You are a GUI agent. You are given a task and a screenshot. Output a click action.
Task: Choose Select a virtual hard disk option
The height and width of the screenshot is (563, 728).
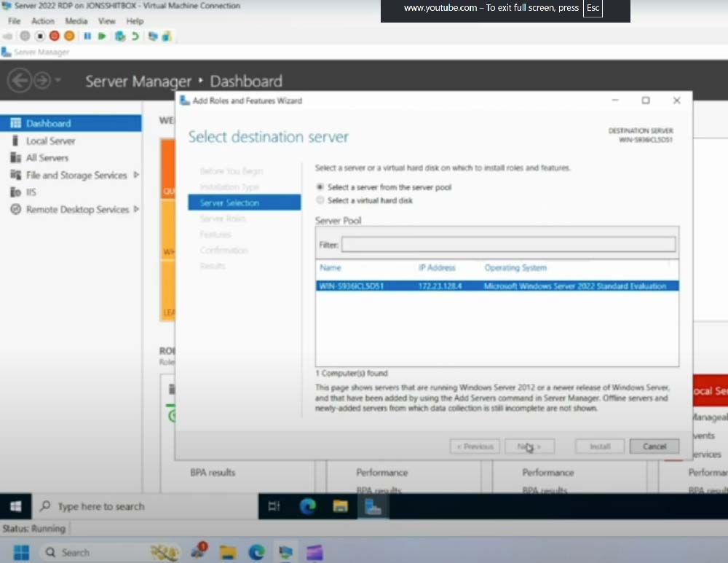[x=320, y=200]
